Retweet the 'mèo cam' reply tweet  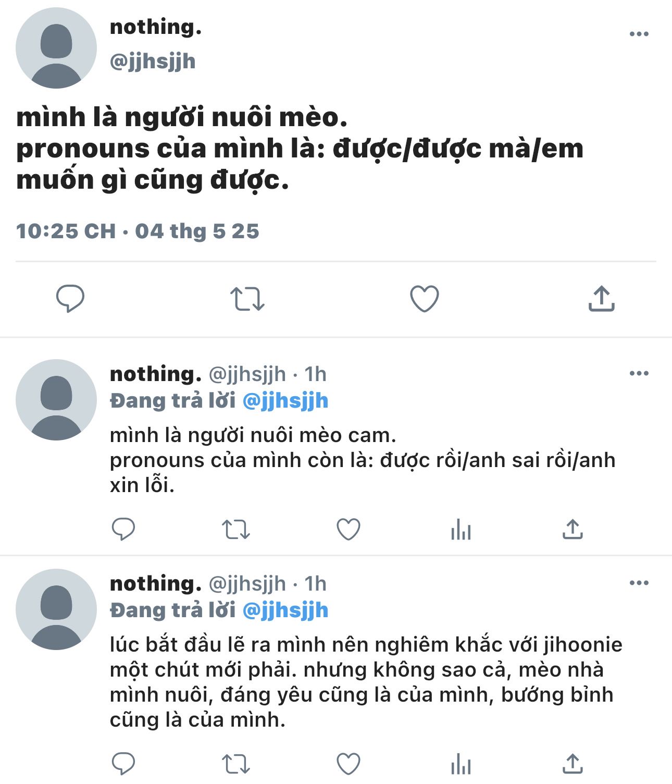(x=236, y=529)
